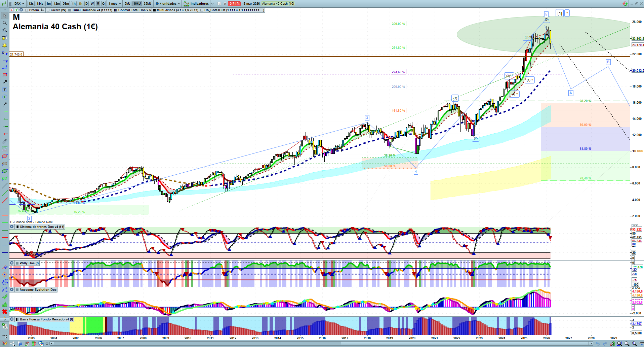Toggle Barra Fuerza Fondo Mercado box
Image resolution: width=644 pixels, height=347 pixels.
17,319
